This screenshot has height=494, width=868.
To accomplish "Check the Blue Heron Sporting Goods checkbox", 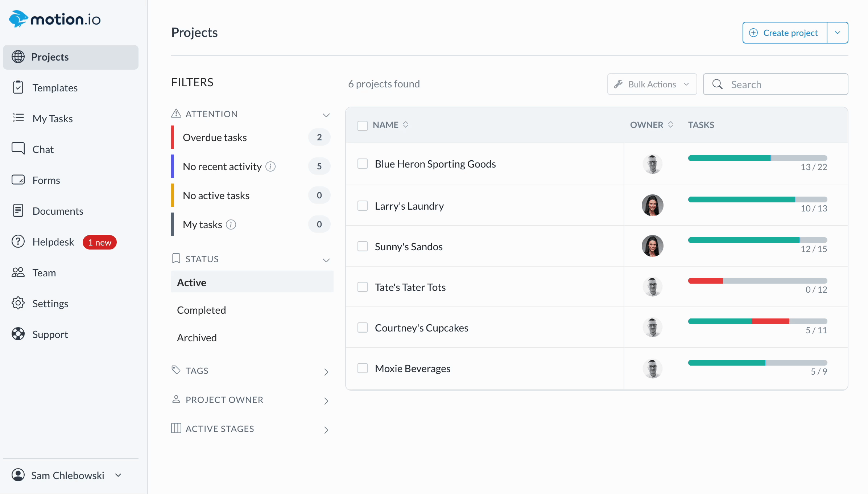I will click(x=363, y=164).
